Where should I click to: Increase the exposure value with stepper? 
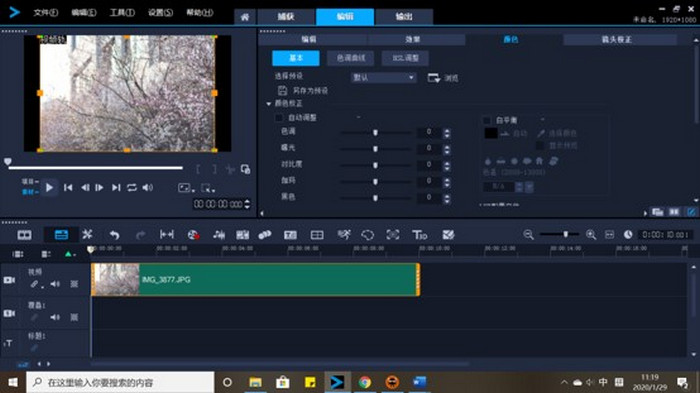447,146
